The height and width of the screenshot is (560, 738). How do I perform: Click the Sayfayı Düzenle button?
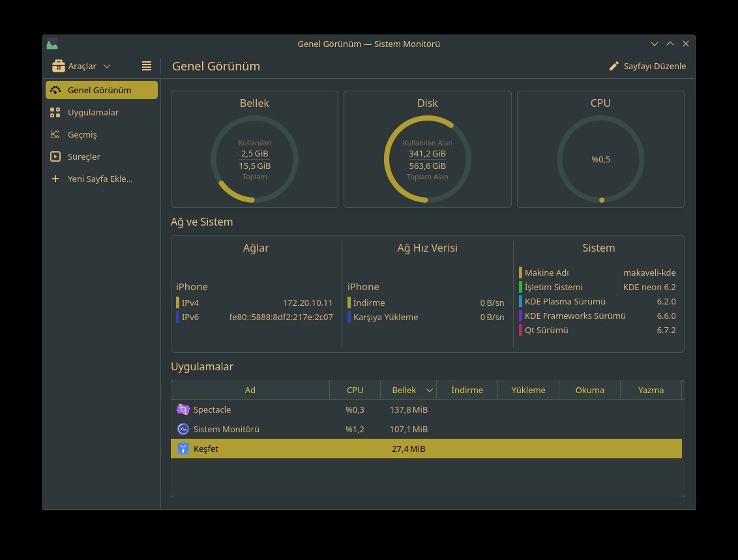[x=647, y=66]
